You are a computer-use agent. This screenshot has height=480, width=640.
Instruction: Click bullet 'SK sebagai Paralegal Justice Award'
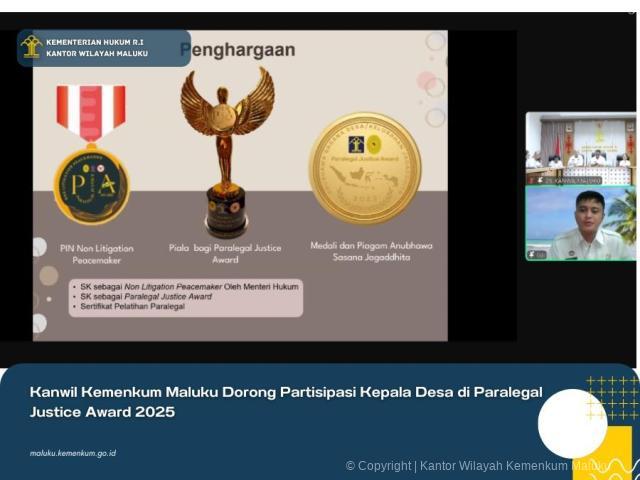coord(146,296)
